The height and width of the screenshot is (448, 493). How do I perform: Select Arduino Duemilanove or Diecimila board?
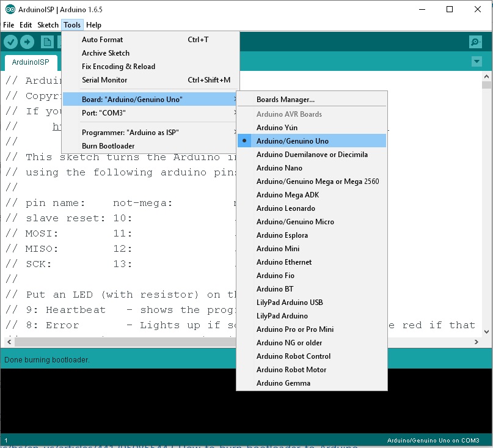coord(312,155)
